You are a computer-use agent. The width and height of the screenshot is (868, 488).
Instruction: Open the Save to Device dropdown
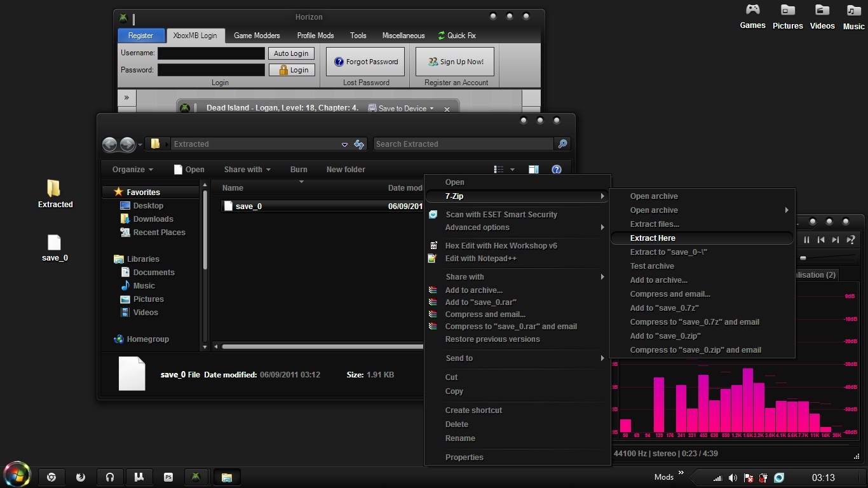(402, 109)
